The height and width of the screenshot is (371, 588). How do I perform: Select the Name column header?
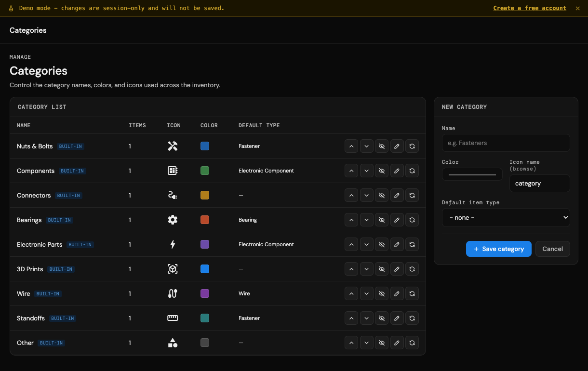pos(24,125)
